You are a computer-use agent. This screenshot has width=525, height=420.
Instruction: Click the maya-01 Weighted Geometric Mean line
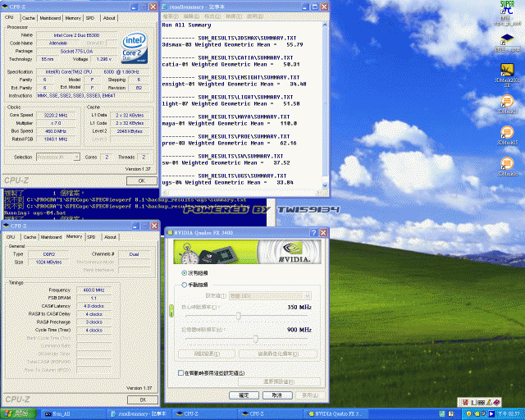pos(230,124)
